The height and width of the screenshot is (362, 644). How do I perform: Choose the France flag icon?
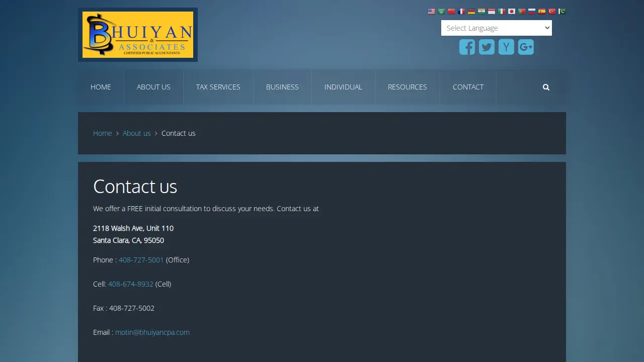[x=461, y=12]
